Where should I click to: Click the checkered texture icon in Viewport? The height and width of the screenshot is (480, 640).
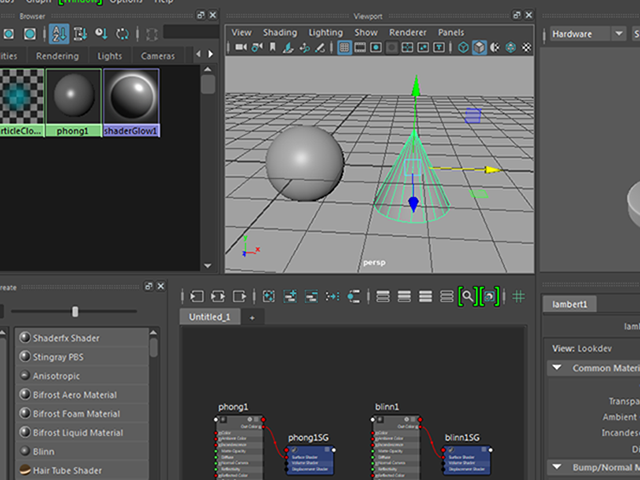527,47
